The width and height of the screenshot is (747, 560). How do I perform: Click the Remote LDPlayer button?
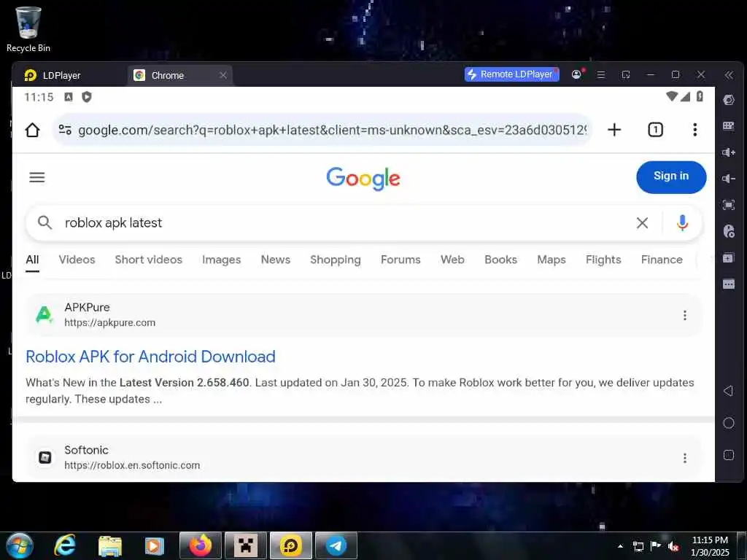click(x=511, y=74)
